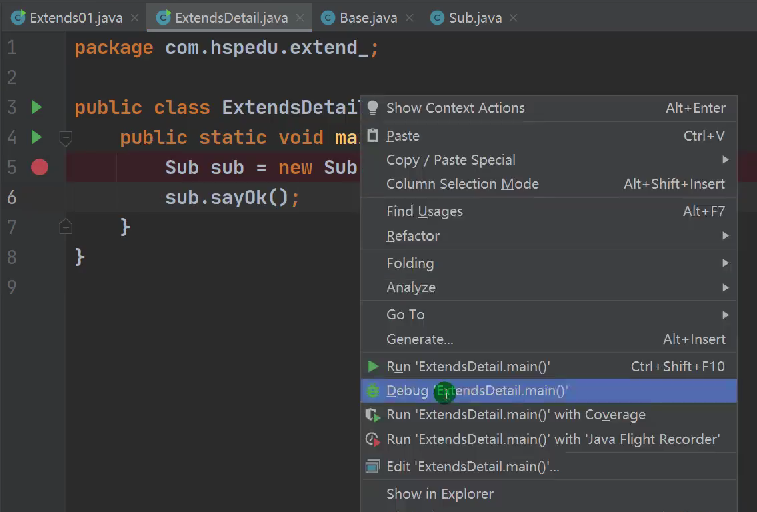Viewport: 757px width, 512px height.
Task: Close the ExtendsDetail.java tab
Action: point(300,18)
